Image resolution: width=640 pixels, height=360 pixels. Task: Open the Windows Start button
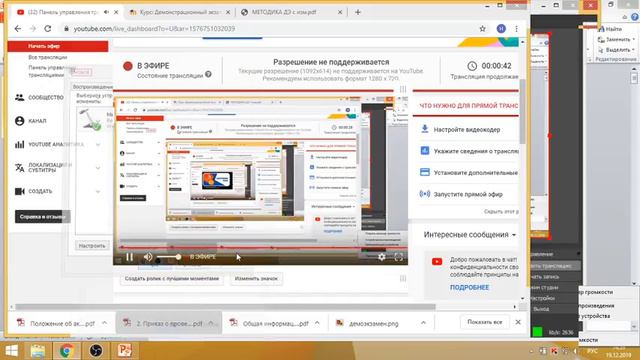tap(11, 351)
